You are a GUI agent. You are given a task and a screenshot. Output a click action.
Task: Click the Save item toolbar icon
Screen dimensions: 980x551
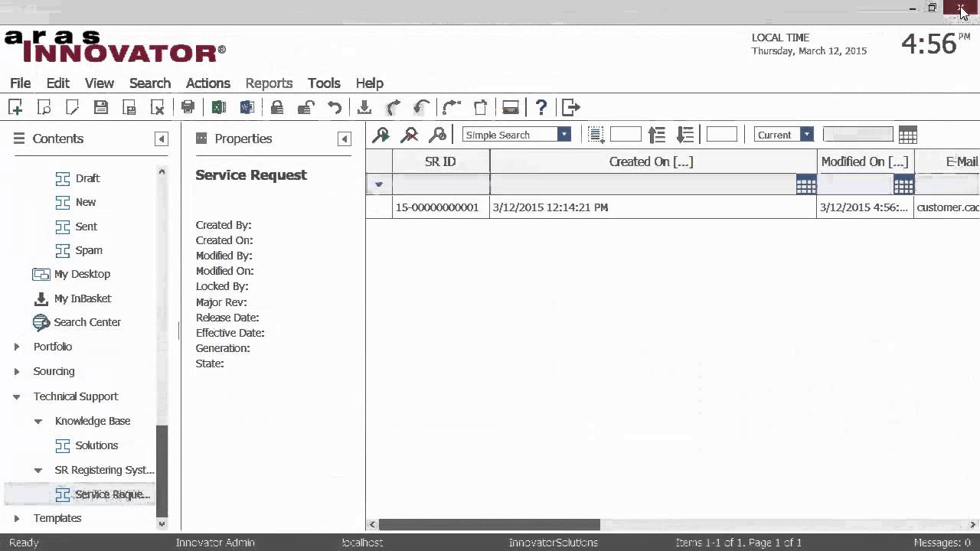[x=100, y=108]
